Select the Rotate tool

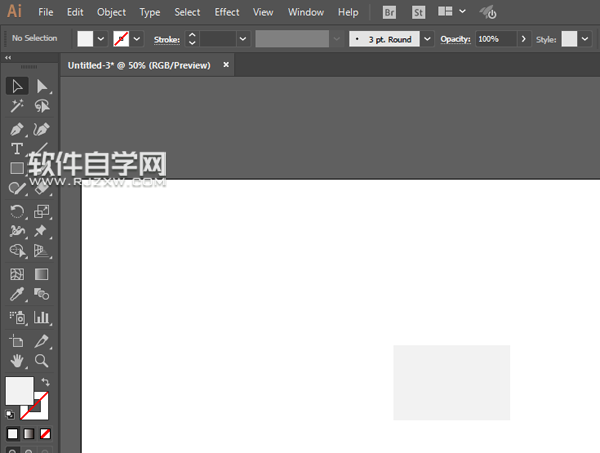pos(17,211)
